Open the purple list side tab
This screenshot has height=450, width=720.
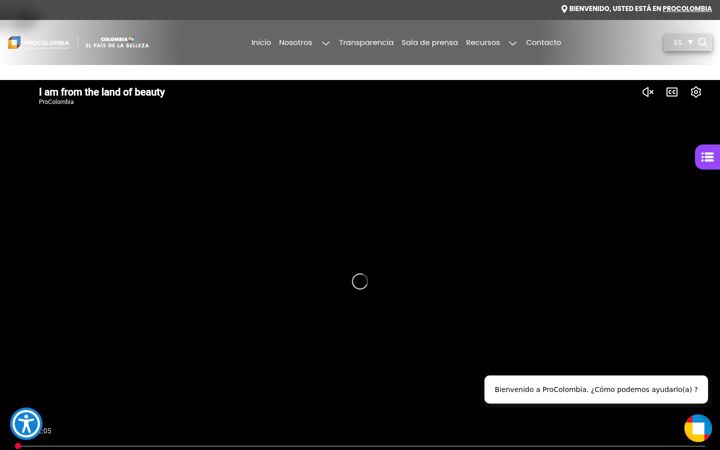[x=708, y=157]
